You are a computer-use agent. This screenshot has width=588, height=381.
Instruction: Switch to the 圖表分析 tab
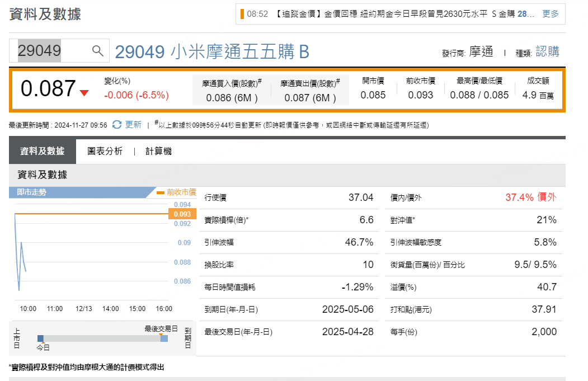(105, 151)
